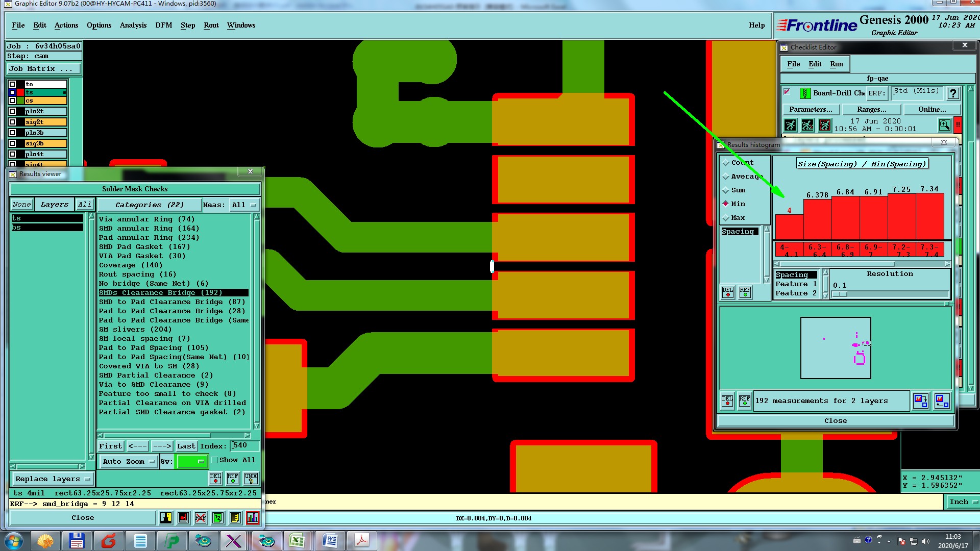Click the Parameters... button

[810, 109]
